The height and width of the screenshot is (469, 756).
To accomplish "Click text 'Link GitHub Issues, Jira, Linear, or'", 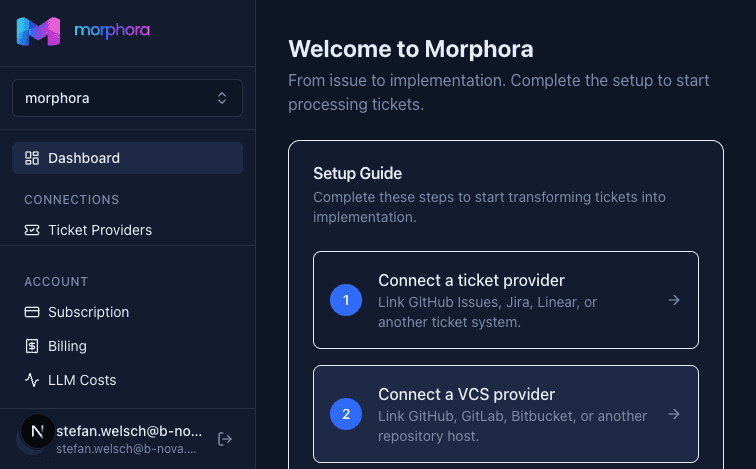I will tap(487, 302).
